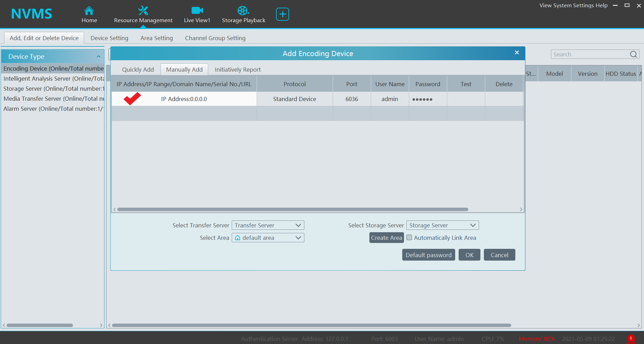Click the plus icon to add tab
Screen dimensions: 644x344
click(x=282, y=14)
